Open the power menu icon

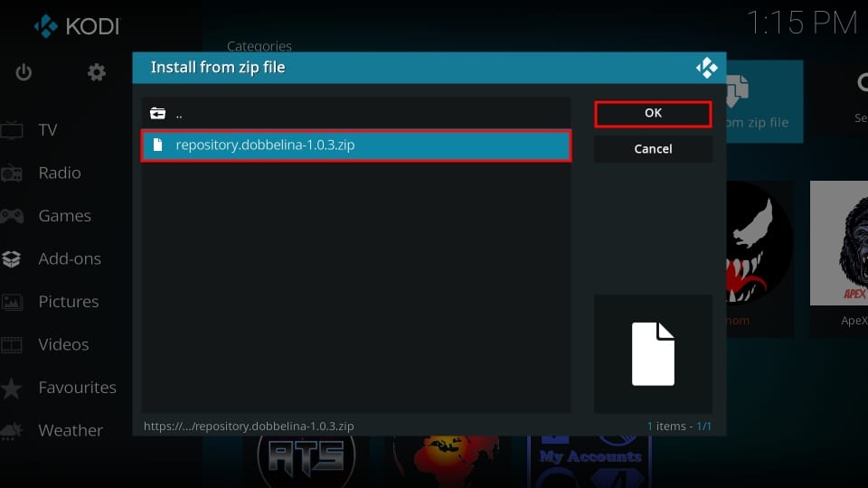point(24,72)
